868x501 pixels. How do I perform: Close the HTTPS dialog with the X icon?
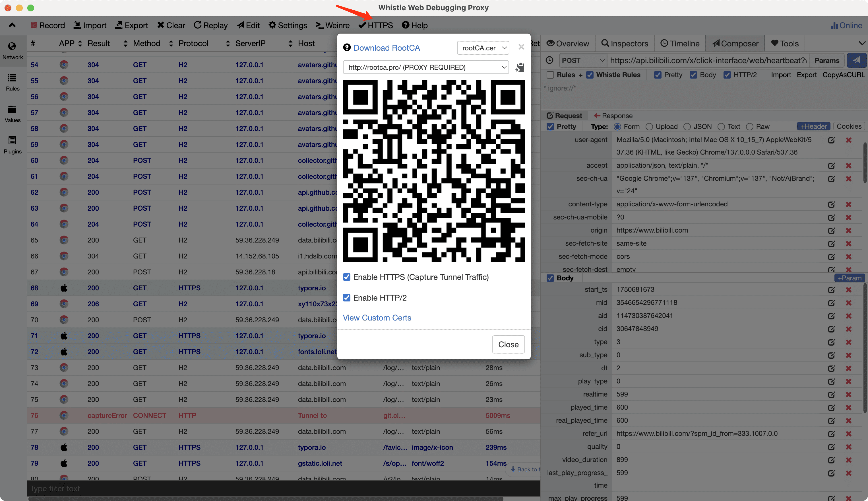pyautogui.click(x=521, y=47)
